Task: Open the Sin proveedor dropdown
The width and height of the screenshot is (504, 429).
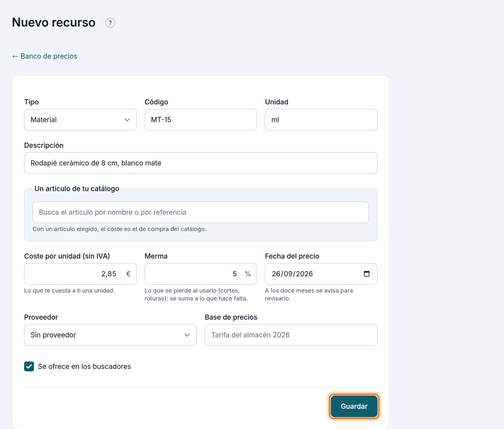Action: [110, 335]
